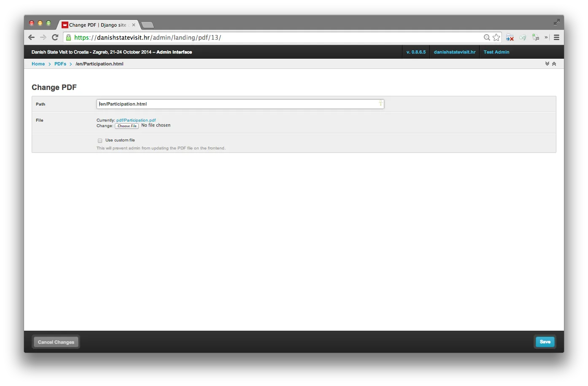Go forward to the next page

tap(43, 38)
